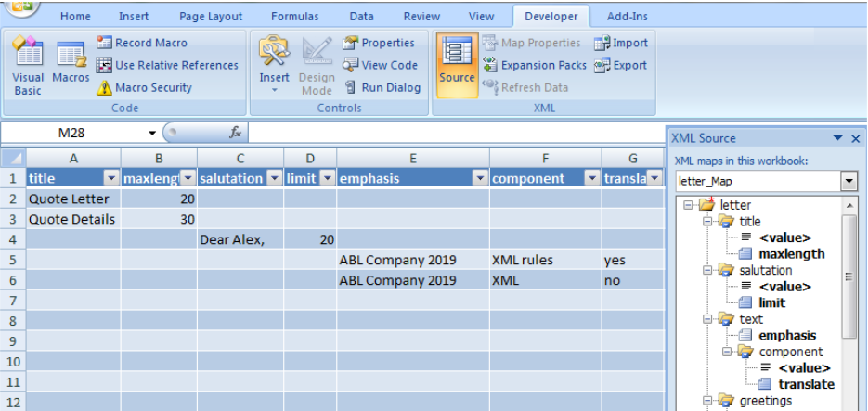
Task: Open the Page Layout tab
Action: [211, 17]
